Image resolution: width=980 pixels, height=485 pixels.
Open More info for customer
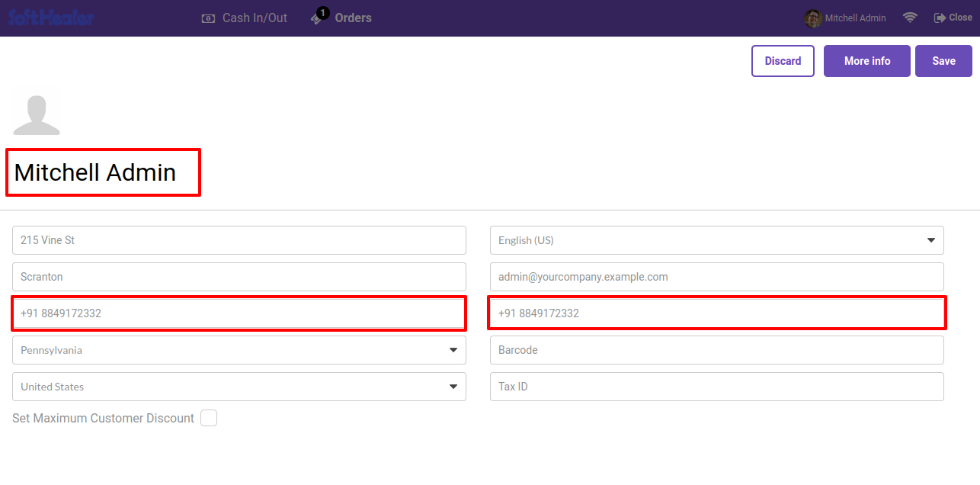[x=867, y=61]
